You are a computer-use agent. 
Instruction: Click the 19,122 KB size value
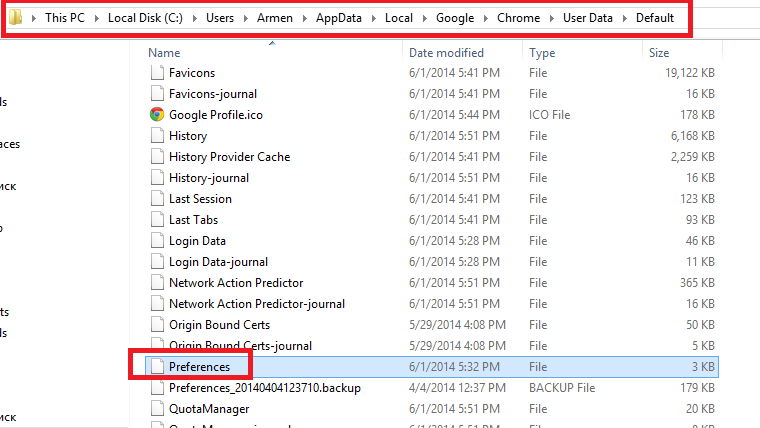[690, 73]
